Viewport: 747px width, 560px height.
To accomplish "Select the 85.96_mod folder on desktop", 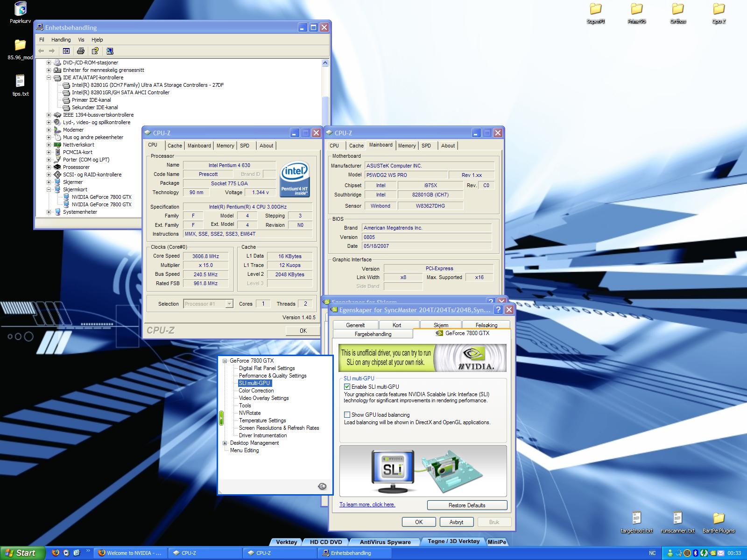I will tap(20, 49).
